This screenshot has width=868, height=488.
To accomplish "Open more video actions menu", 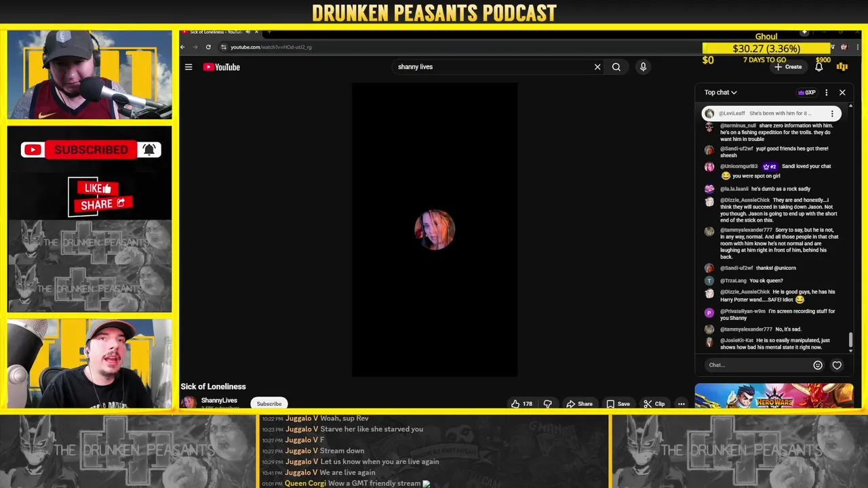I will click(x=681, y=404).
